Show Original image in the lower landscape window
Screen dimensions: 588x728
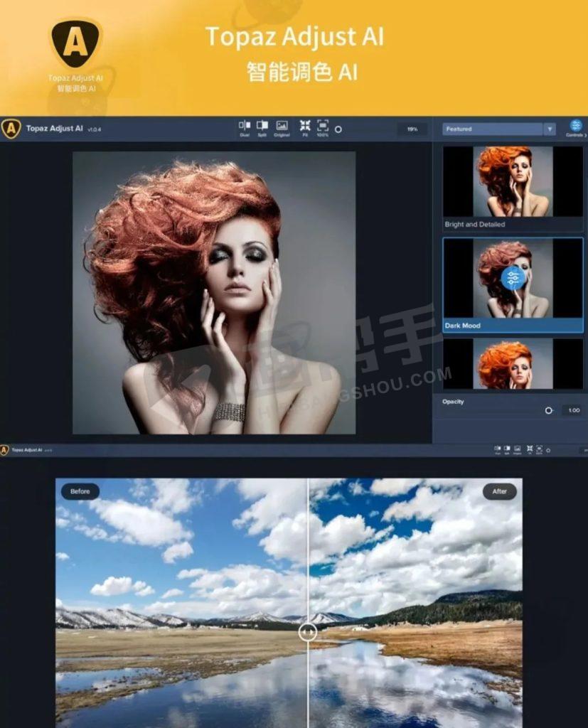coord(518,449)
